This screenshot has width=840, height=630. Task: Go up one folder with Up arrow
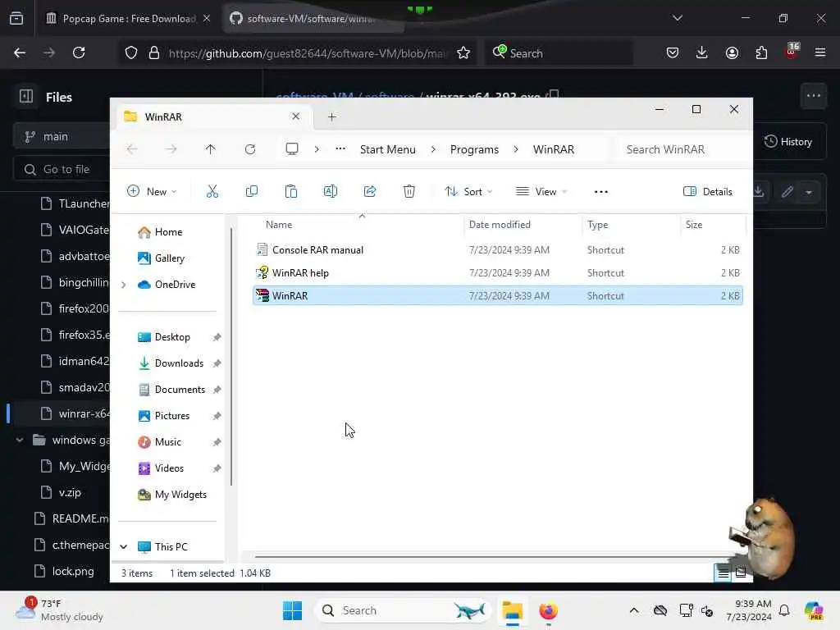[211, 149]
